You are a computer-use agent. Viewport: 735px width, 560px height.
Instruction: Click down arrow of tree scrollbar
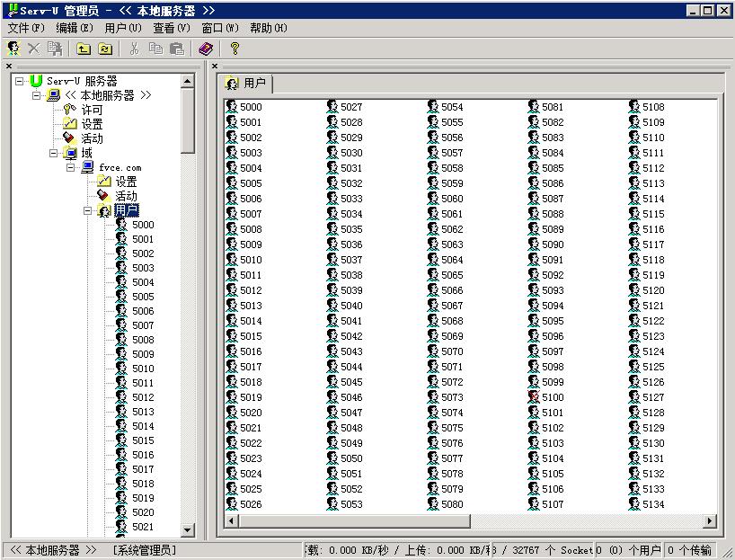[x=188, y=530]
